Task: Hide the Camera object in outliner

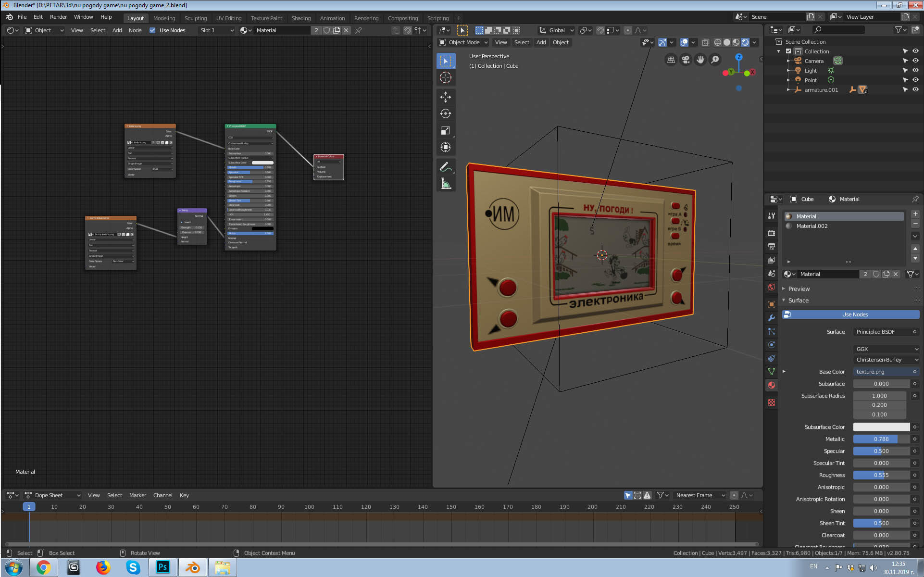Action: [x=915, y=61]
